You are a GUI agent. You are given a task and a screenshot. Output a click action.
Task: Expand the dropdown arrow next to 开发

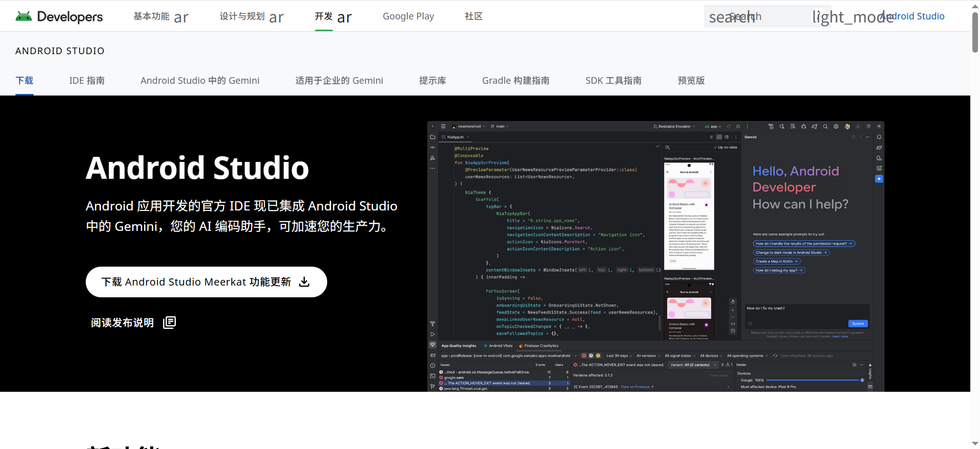(x=345, y=18)
